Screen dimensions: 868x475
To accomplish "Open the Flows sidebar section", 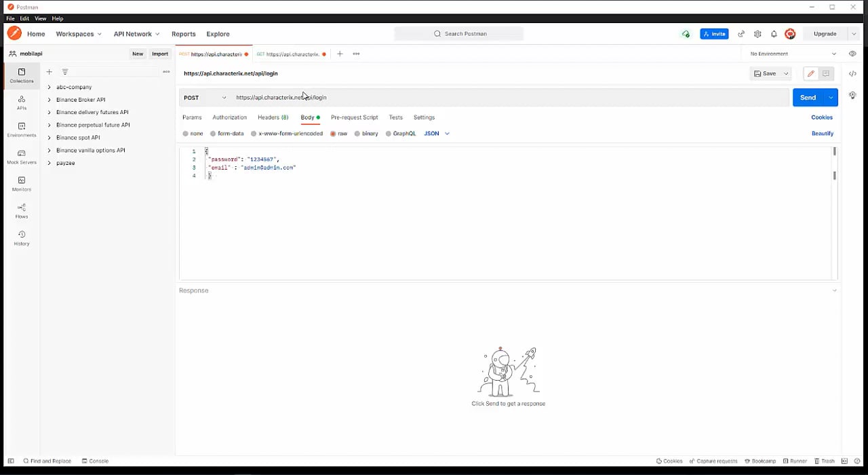I will pos(21,211).
